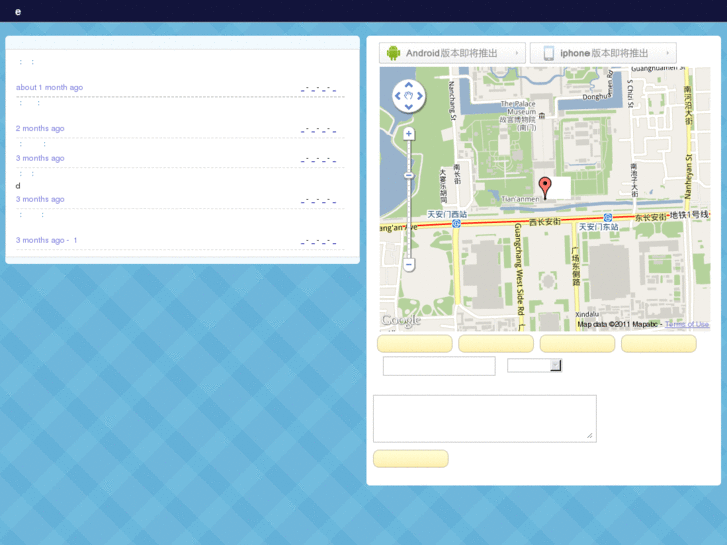Click the Google logo on the map
Screen dimensions: 727x545
[x=402, y=320]
